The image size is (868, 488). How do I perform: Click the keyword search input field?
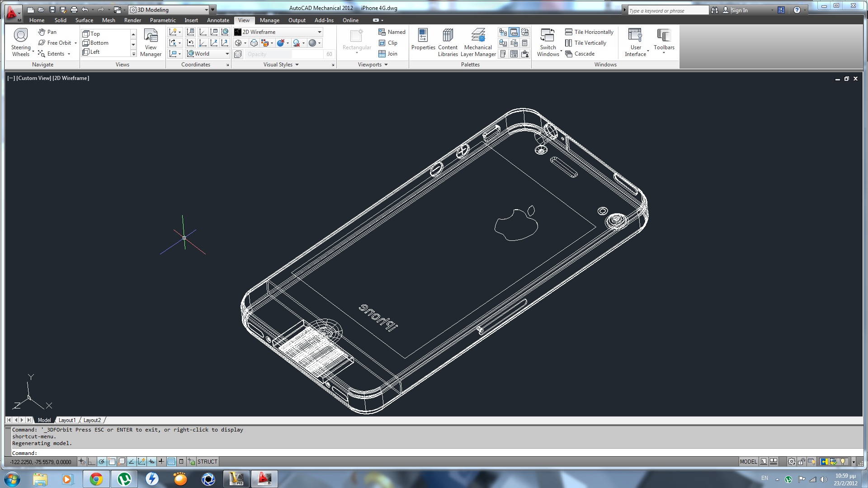(x=668, y=10)
